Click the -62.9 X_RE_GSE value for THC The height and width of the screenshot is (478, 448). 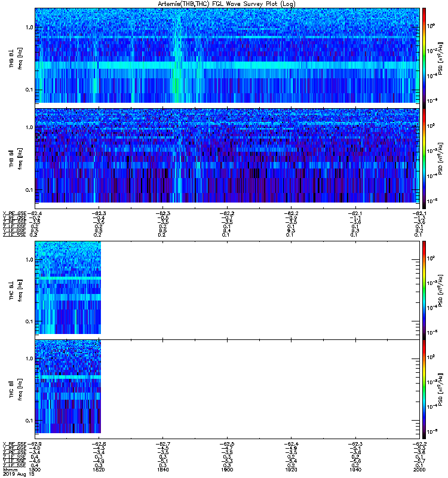pos(35,444)
